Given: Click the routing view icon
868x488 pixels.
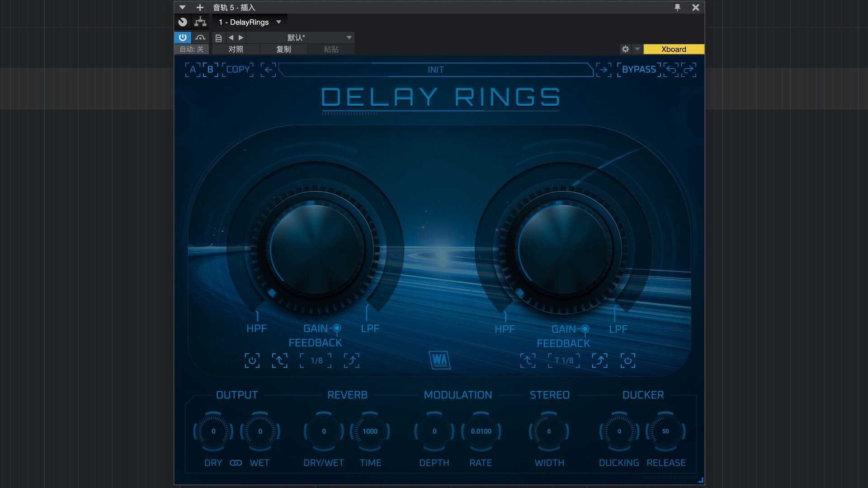Looking at the screenshot, I should pyautogui.click(x=200, y=22).
